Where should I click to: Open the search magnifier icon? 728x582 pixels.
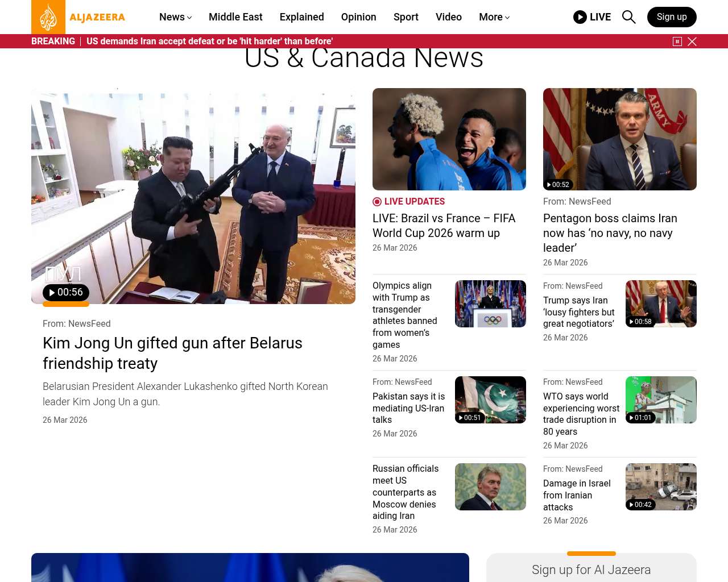tap(628, 17)
